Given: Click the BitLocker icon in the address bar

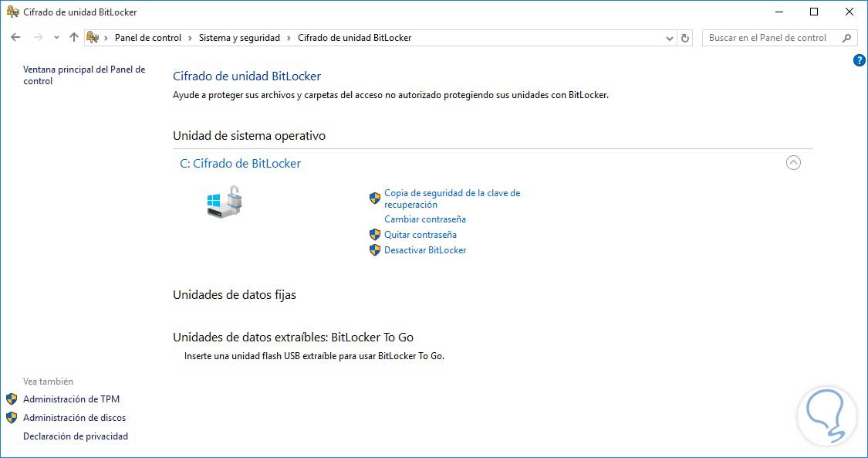Looking at the screenshot, I should click(x=93, y=38).
